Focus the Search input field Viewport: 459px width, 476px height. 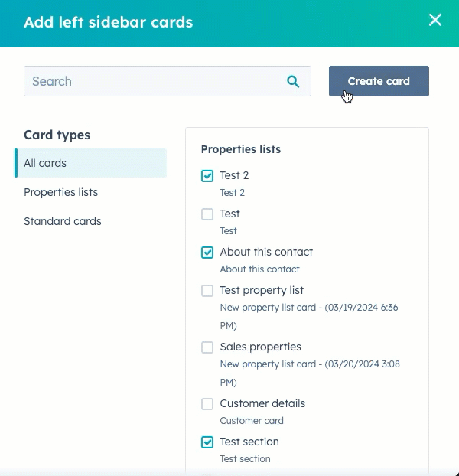(x=168, y=81)
